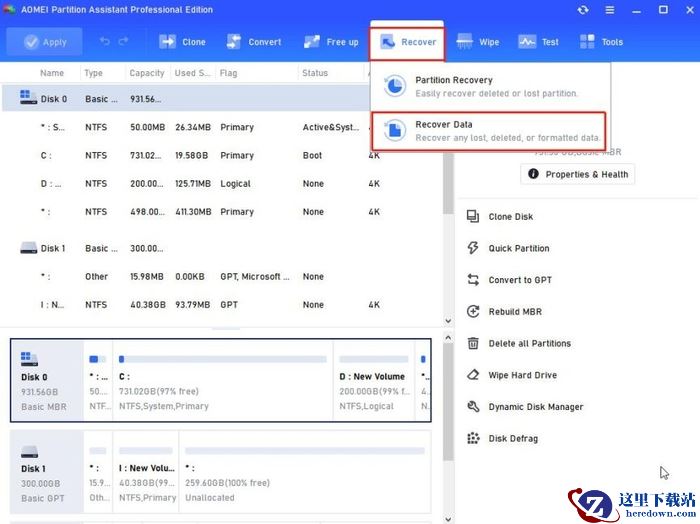
Task: Click the Properties & Health button
Action: (578, 174)
